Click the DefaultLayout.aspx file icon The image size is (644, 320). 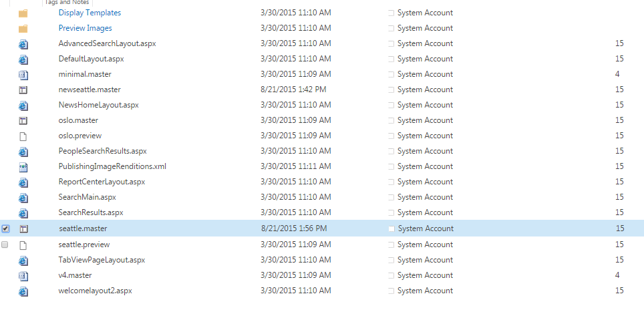(x=23, y=59)
